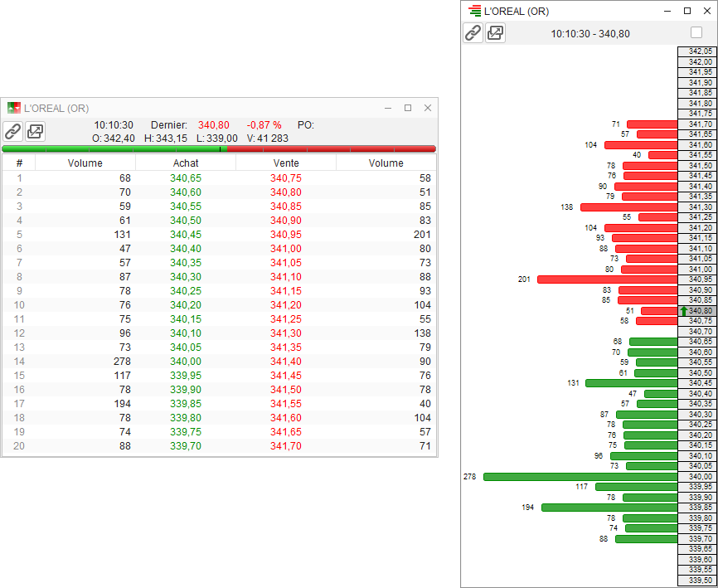Click ask price 341,70 in row 20
718x588 pixels.
point(286,446)
